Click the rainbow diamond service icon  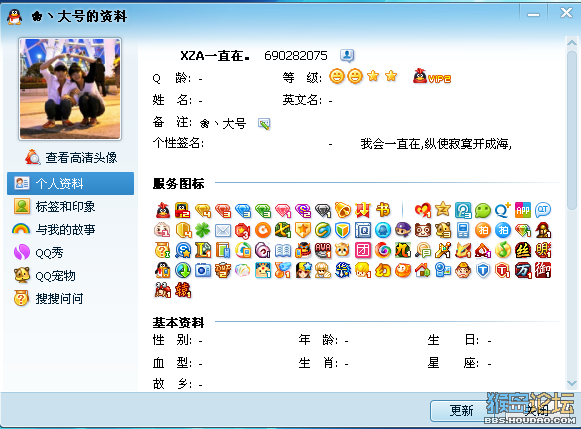point(523,230)
